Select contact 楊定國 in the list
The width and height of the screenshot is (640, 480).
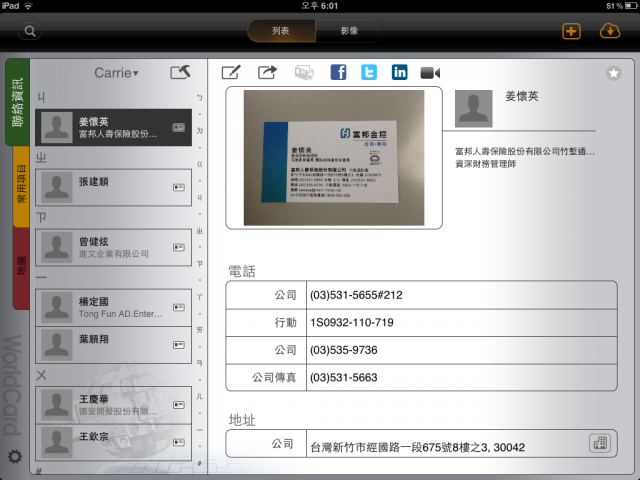coord(113,307)
